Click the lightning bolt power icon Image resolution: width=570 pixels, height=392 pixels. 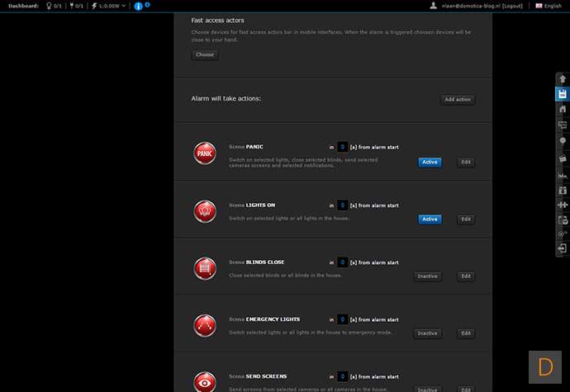click(94, 6)
